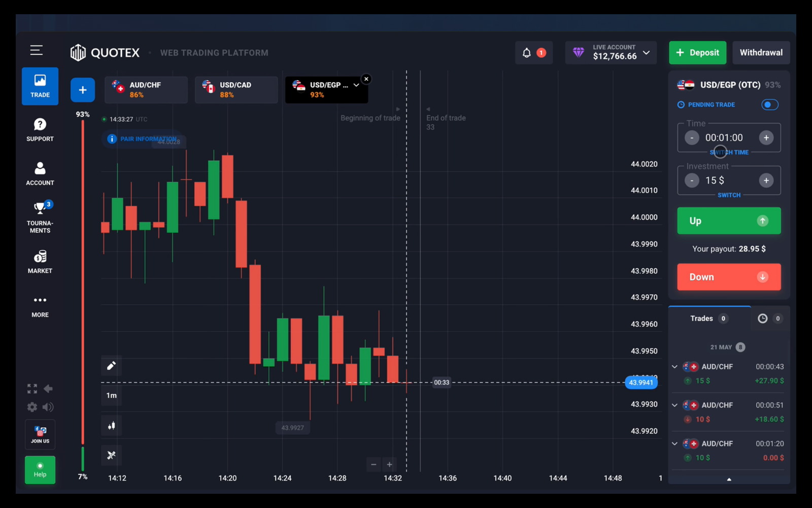Toggle the PENDING TRADE switch
The height and width of the screenshot is (508, 812).
(770, 105)
